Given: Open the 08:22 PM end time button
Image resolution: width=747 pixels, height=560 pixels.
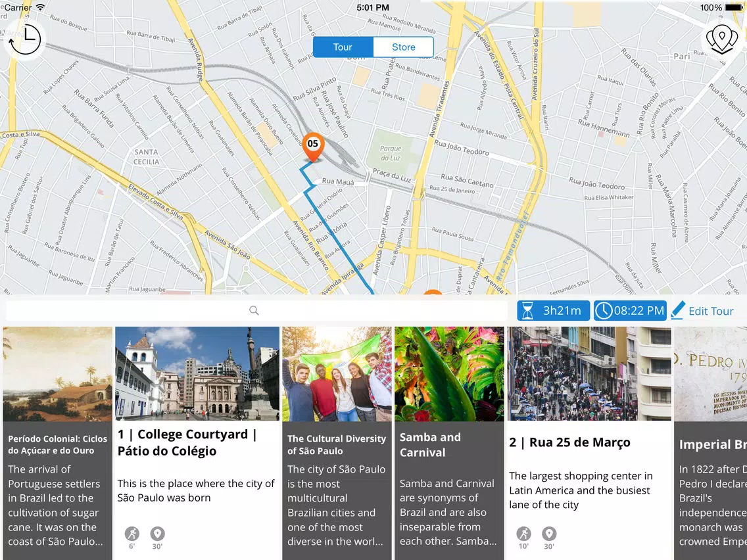Looking at the screenshot, I should click(630, 311).
